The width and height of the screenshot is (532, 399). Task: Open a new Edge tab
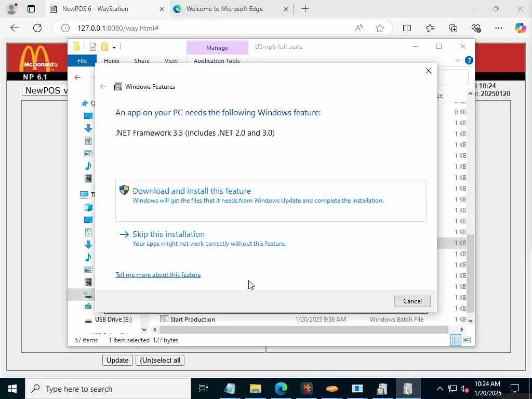coord(305,9)
